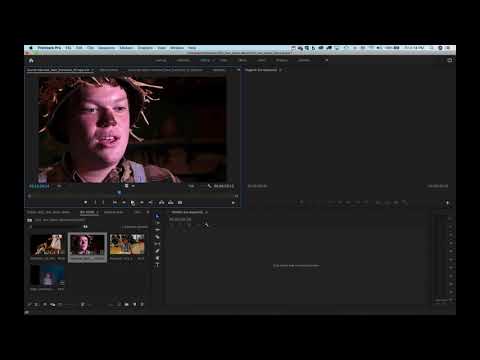480x360 pixels.
Task: Select the Timeline (no sequences) tab
Action: pyautogui.click(x=187, y=212)
